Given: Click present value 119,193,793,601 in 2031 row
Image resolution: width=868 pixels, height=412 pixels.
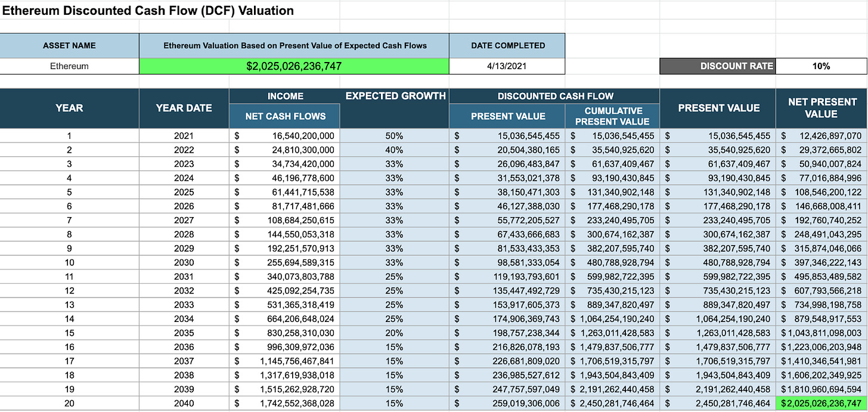Looking at the screenshot, I should pyautogui.click(x=507, y=277).
